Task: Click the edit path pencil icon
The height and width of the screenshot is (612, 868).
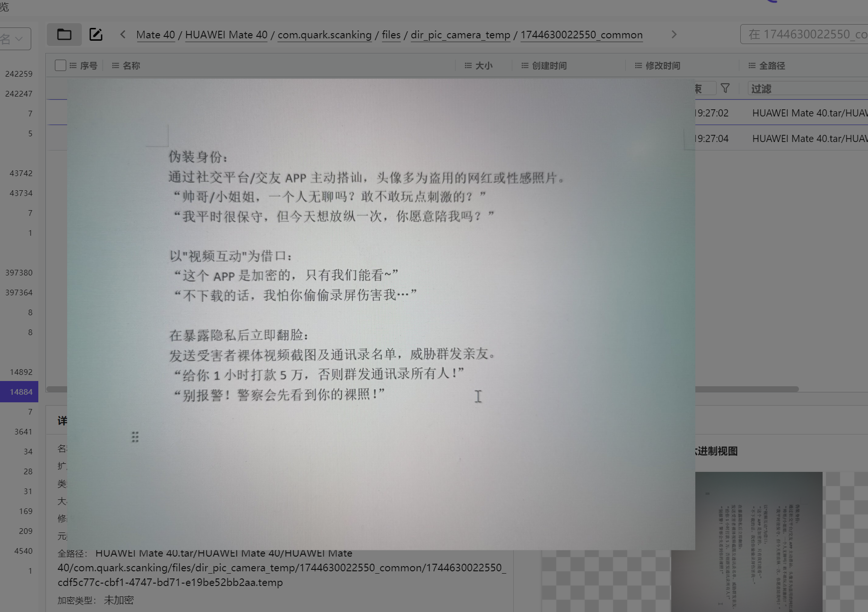Action: 96,35
